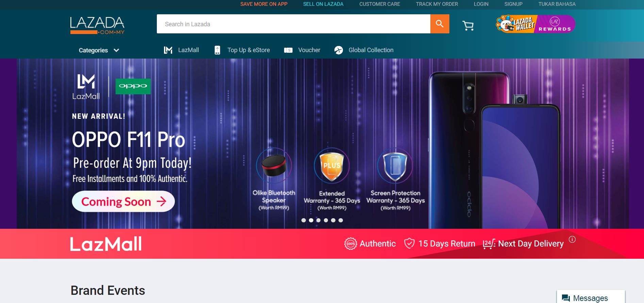Click the LazMall logo in banner

(86, 87)
